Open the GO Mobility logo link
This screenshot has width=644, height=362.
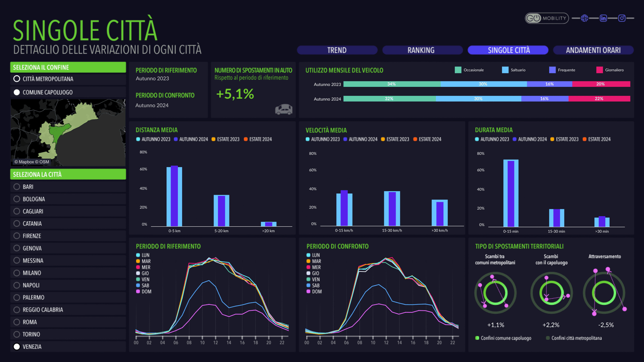tap(546, 18)
